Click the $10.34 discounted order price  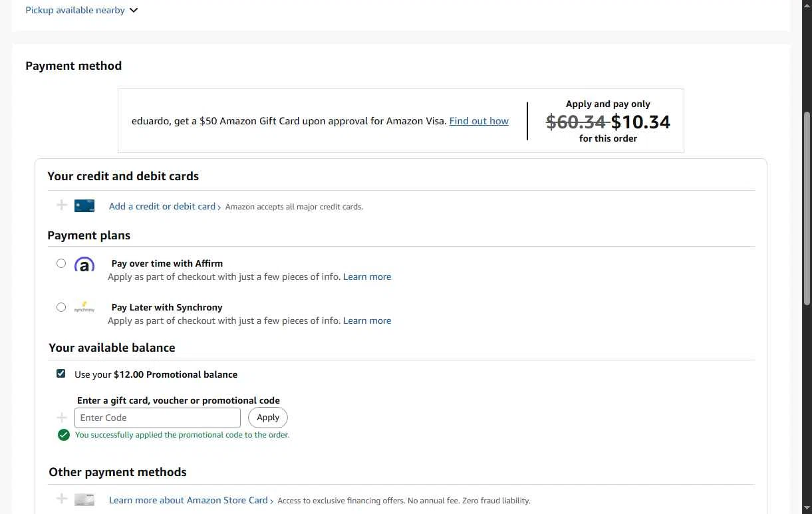pyautogui.click(x=641, y=122)
